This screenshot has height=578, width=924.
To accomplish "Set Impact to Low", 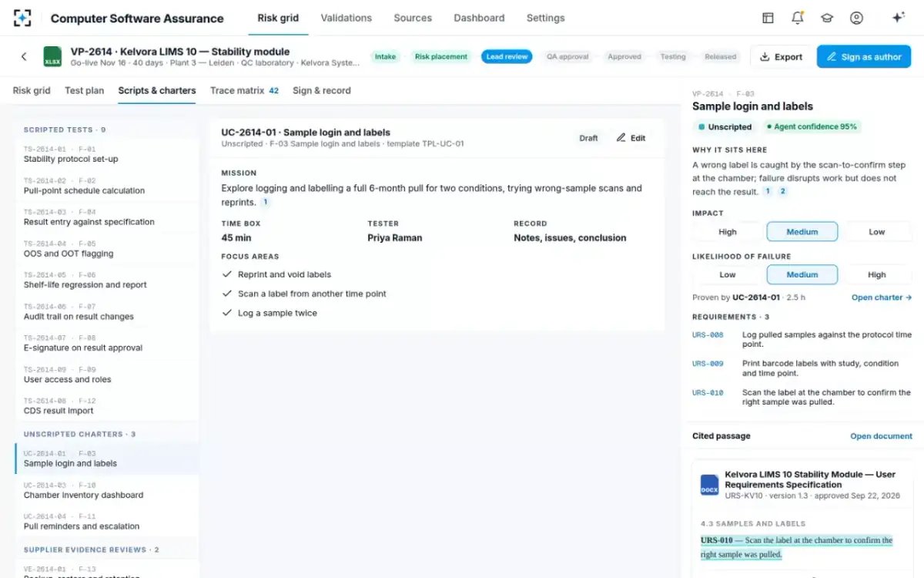I will pos(877,232).
